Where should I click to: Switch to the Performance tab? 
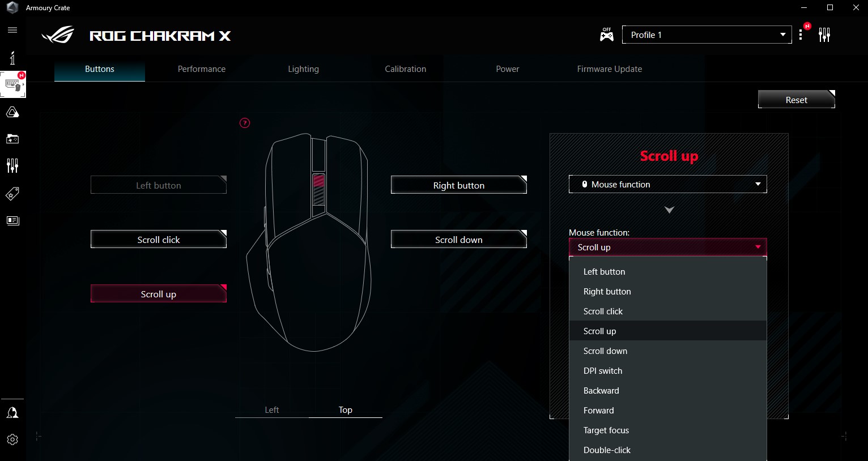[202, 69]
